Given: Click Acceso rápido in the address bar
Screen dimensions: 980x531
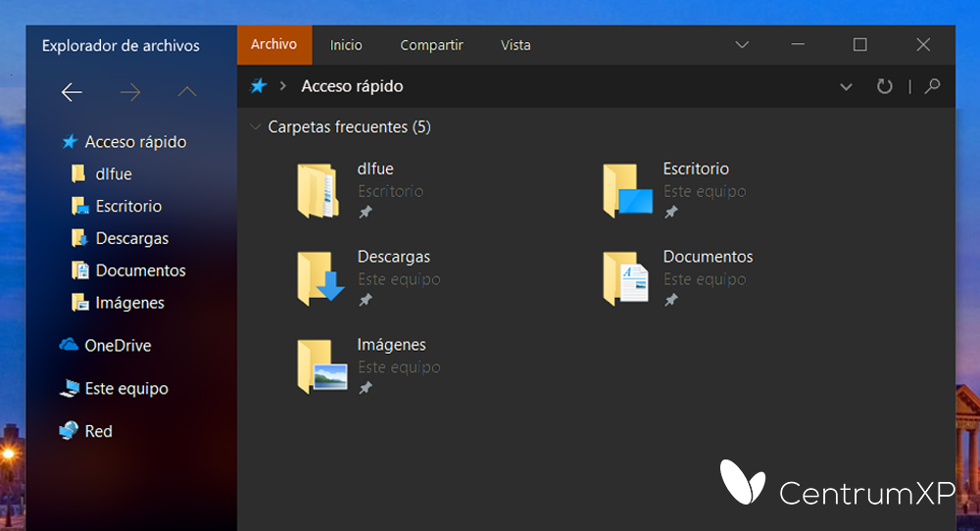Looking at the screenshot, I should [352, 86].
